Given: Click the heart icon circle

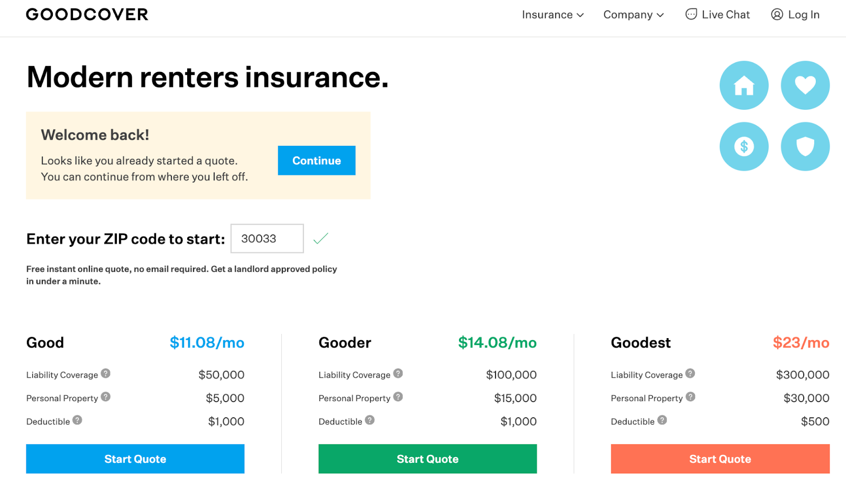Looking at the screenshot, I should [805, 86].
